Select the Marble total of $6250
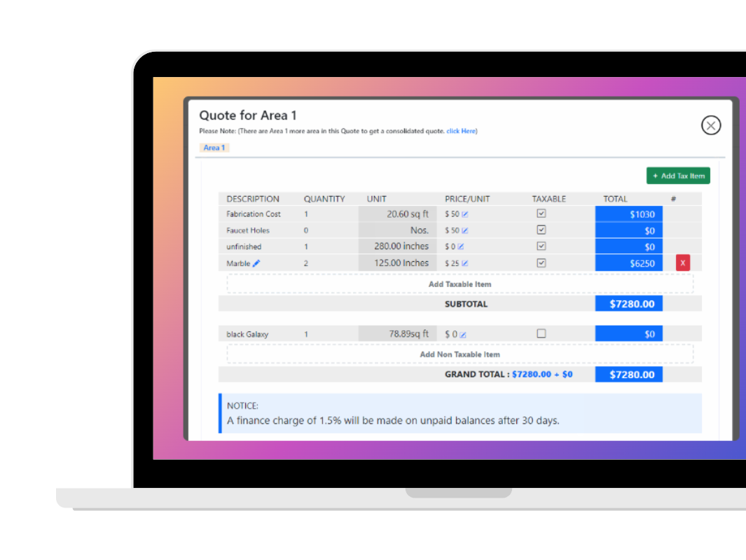The image size is (746, 560). [x=629, y=263]
